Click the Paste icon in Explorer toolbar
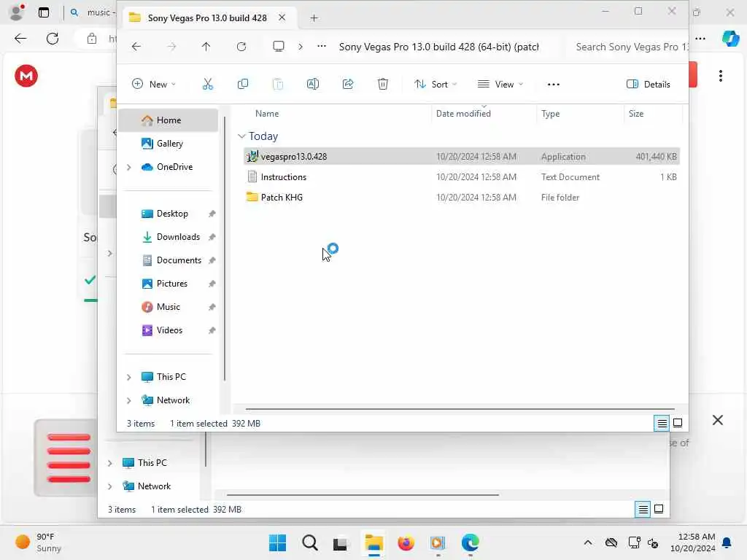The width and height of the screenshot is (747, 560). tap(278, 85)
